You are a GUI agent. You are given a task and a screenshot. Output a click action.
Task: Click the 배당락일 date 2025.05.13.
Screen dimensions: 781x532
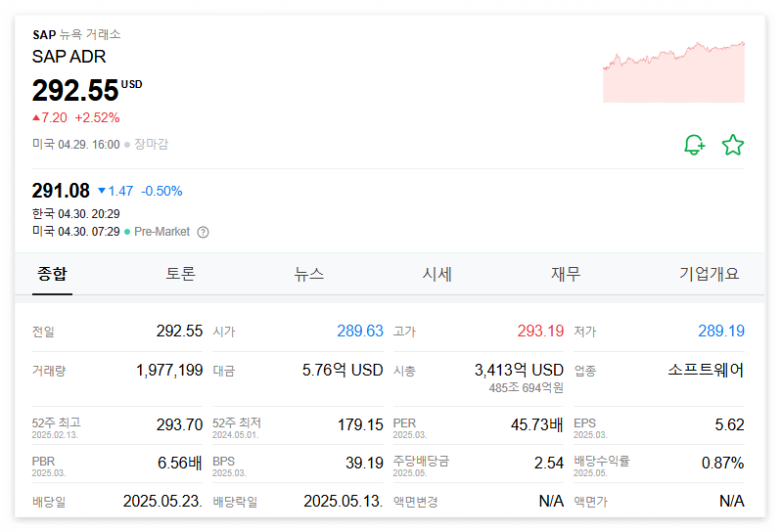pos(344,501)
